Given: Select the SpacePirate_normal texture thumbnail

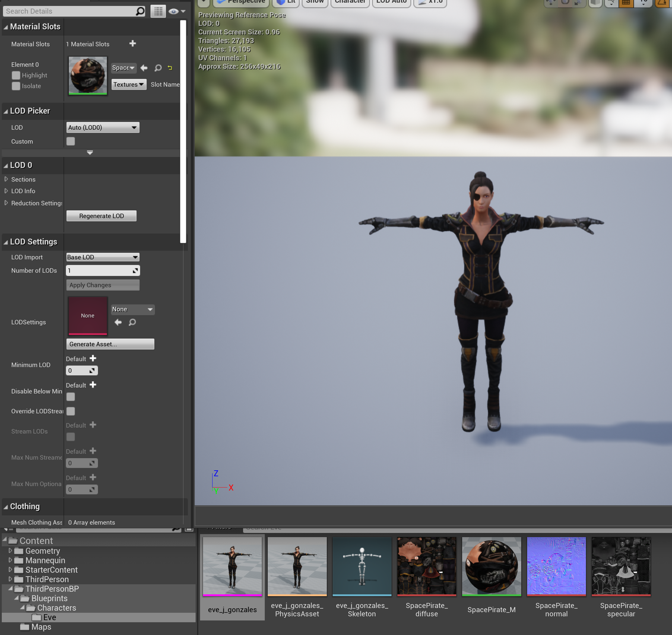Looking at the screenshot, I should click(556, 566).
